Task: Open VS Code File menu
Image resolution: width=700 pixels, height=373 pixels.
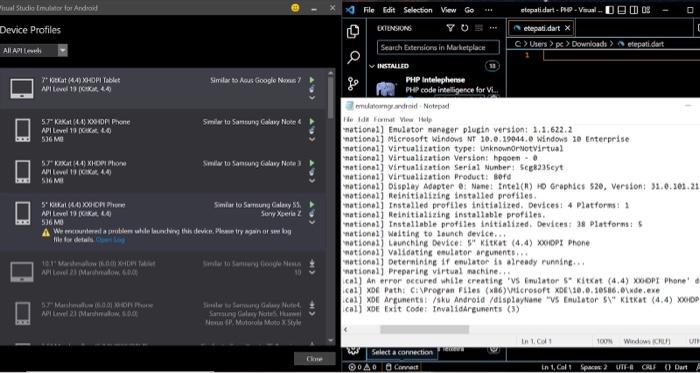Action: [369, 10]
